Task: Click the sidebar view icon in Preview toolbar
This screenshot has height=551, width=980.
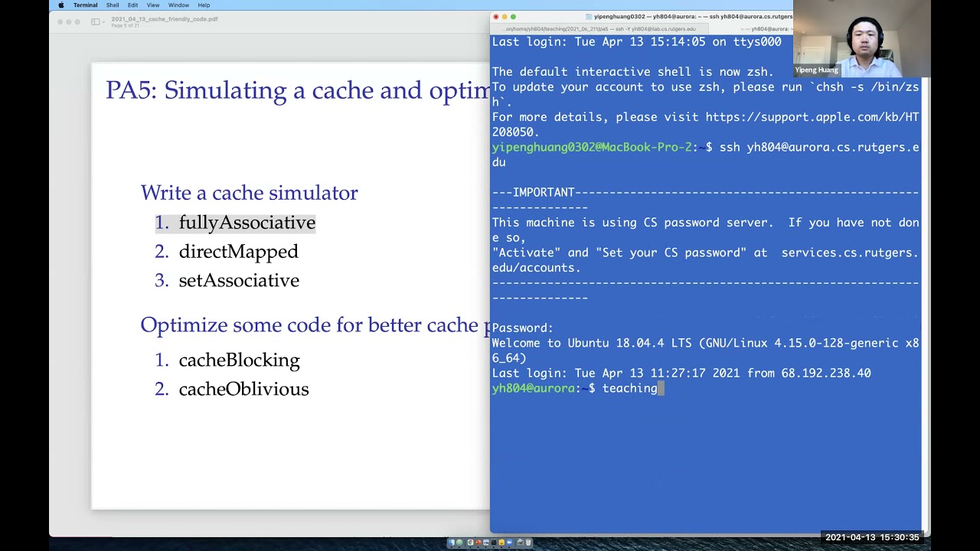Action: tap(95, 21)
